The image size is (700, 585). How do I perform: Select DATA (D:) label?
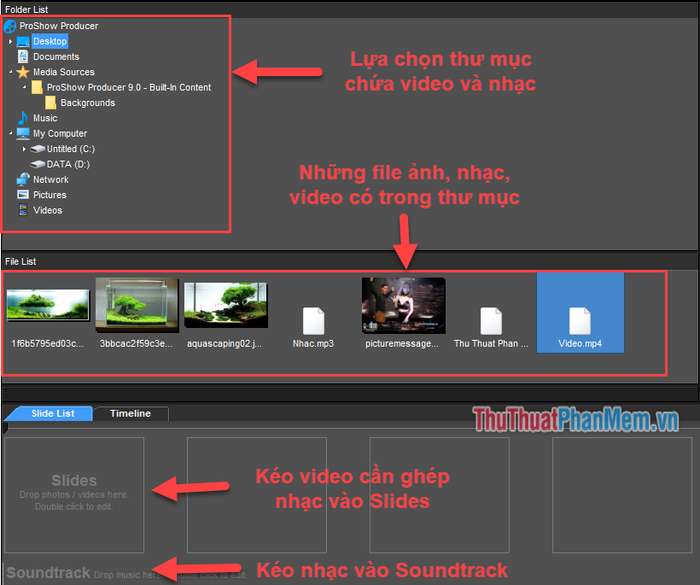[x=68, y=164]
